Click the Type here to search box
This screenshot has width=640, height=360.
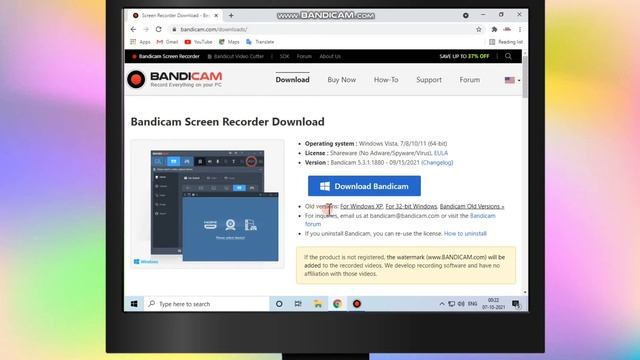(206, 304)
